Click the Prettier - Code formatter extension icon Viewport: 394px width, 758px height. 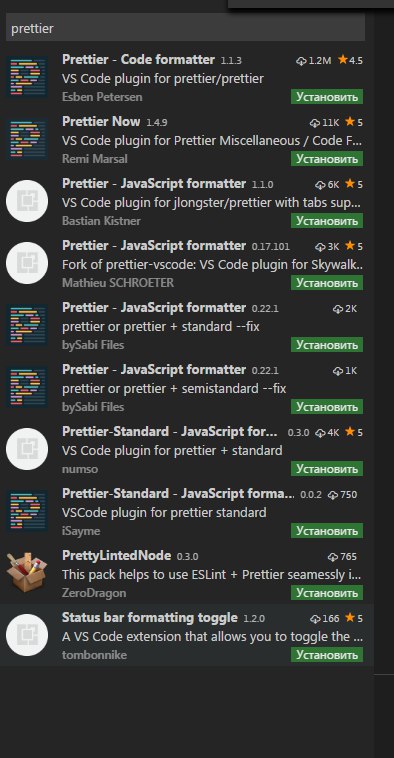(x=27, y=77)
